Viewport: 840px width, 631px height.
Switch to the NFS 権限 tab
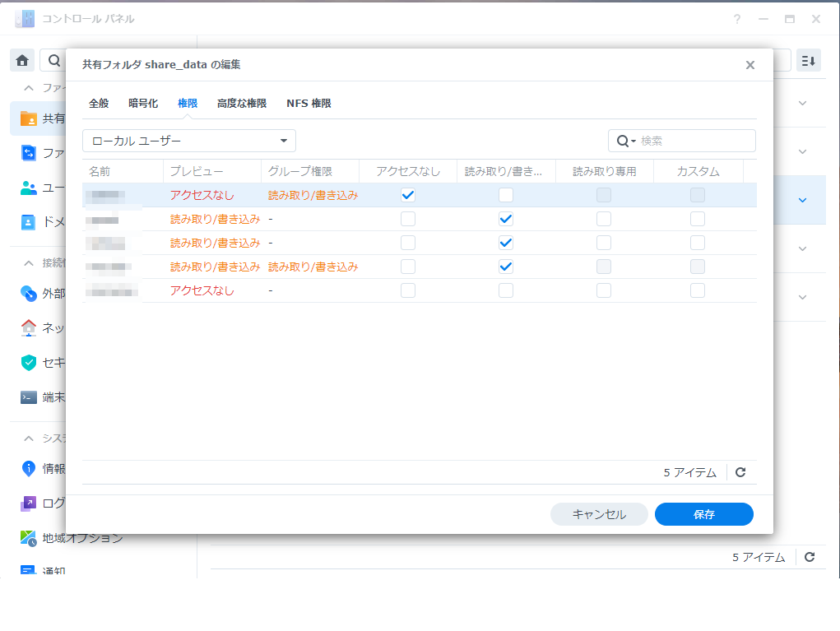309,104
